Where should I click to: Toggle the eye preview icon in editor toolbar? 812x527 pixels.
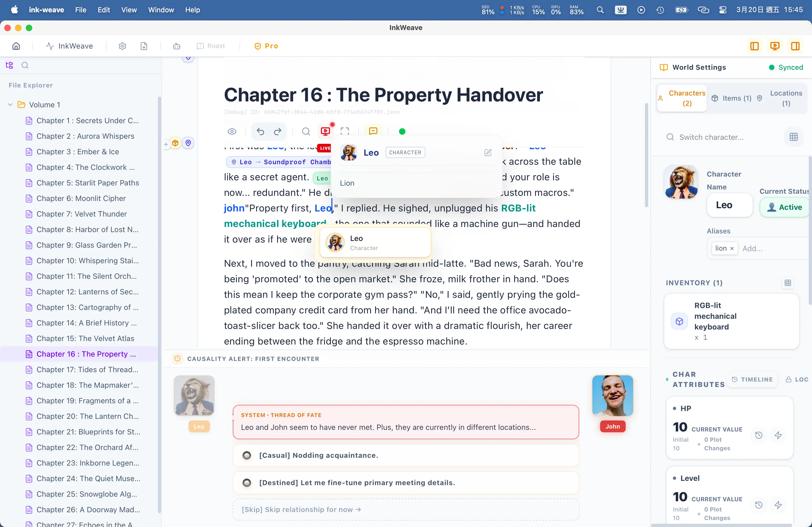[232, 131]
